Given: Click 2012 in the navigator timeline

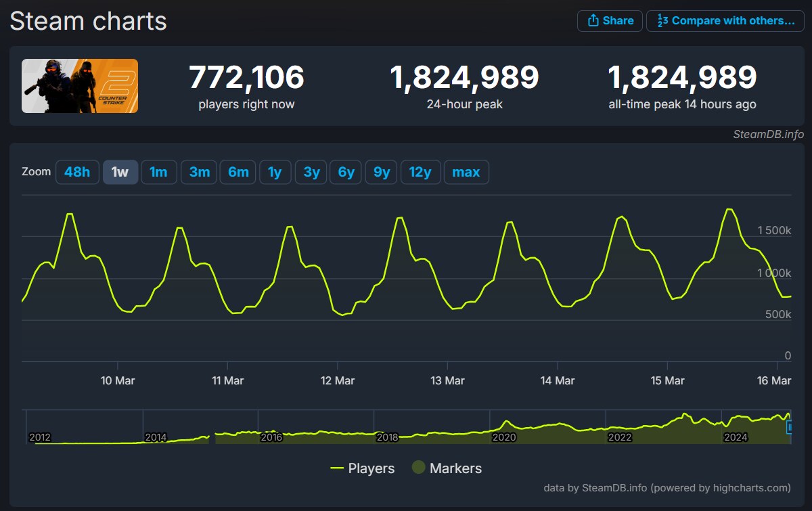Looking at the screenshot, I should coord(40,437).
